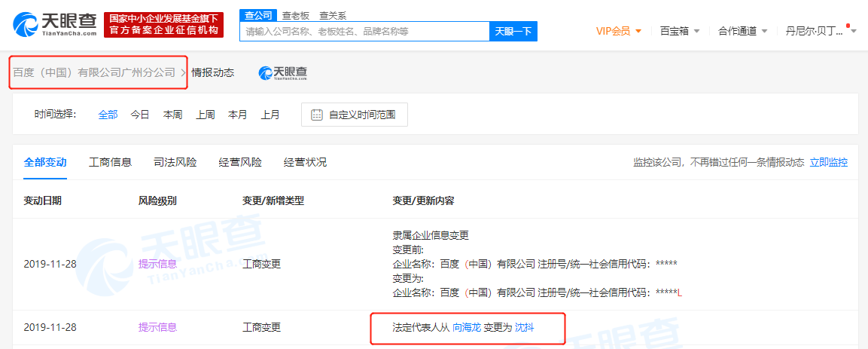The image size is (868, 349).
Task: Select the 2019-11-28 date of the 法定代表人 change row
Action: pyautogui.click(x=50, y=327)
